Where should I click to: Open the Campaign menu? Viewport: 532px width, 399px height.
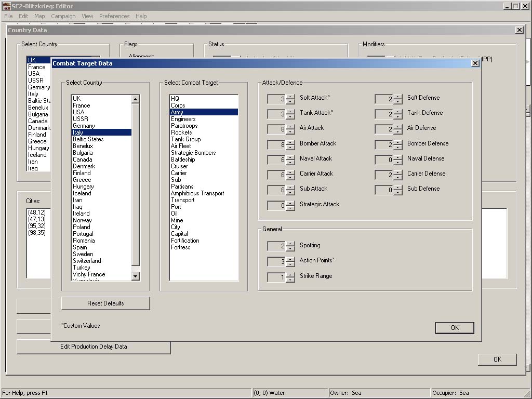click(63, 16)
